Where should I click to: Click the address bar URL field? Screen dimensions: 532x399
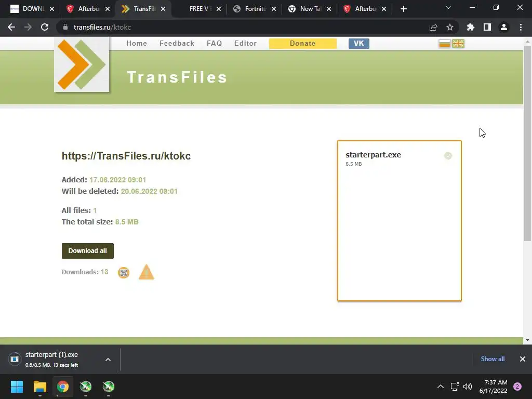[x=244, y=27]
